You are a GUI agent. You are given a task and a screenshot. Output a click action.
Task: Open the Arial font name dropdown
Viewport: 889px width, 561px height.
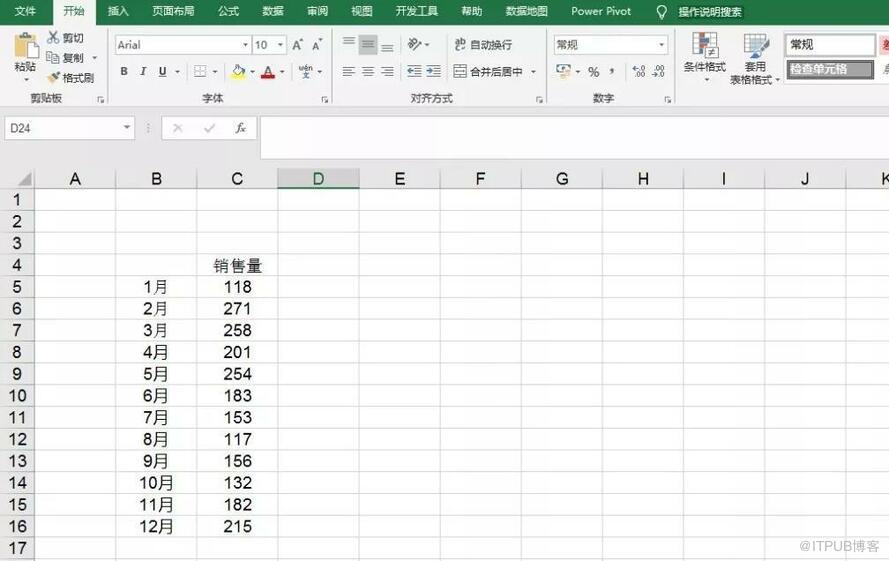[245, 45]
